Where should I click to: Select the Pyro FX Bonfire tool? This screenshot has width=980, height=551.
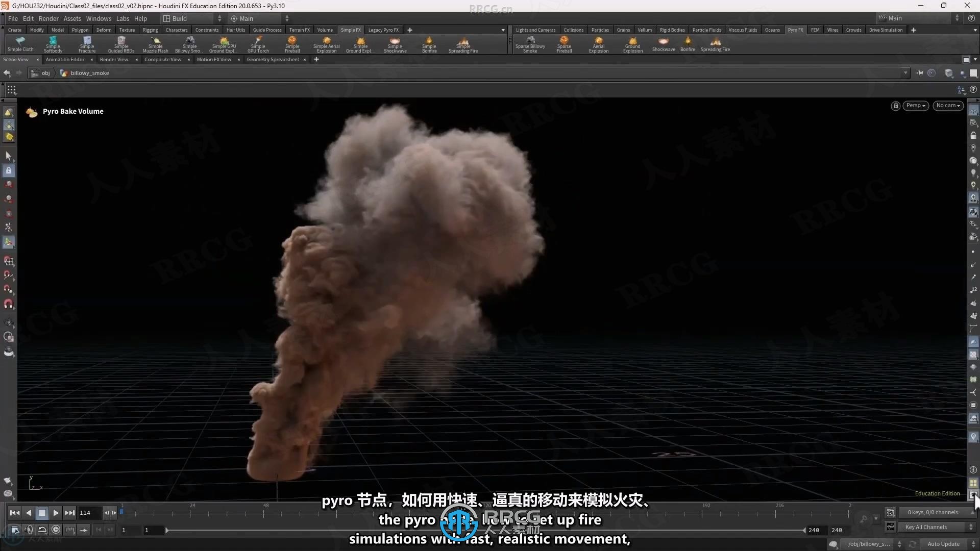(688, 44)
